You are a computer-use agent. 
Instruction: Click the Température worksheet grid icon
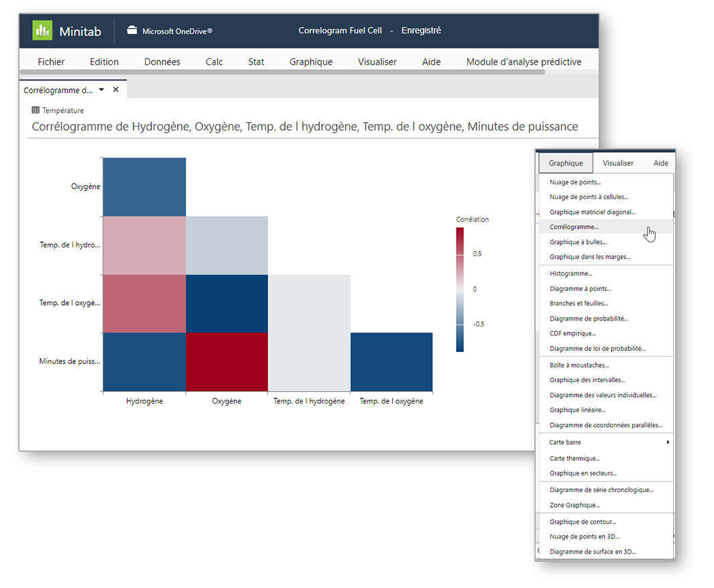pyautogui.click(x=36, y=111)
